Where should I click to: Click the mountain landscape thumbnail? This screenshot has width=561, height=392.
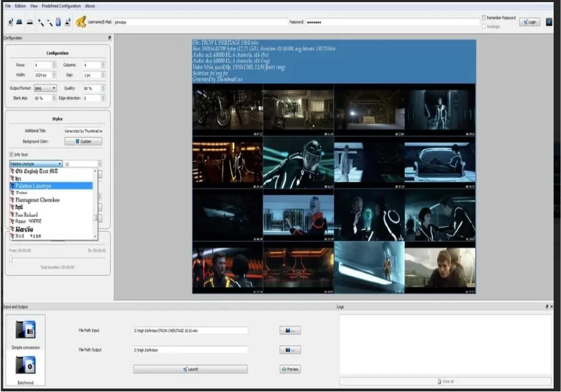coord(440,268)
